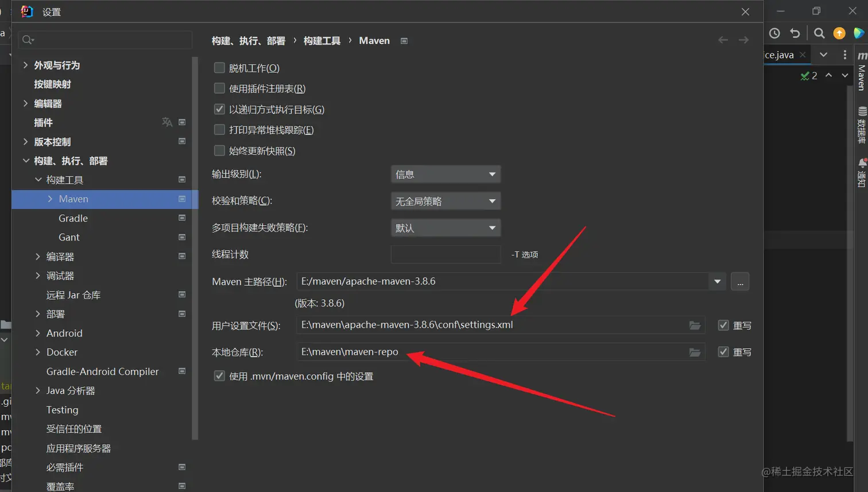
Task: Click the project-level marker icon beside 远程 Jar 仓库
Action: [182, 295]
